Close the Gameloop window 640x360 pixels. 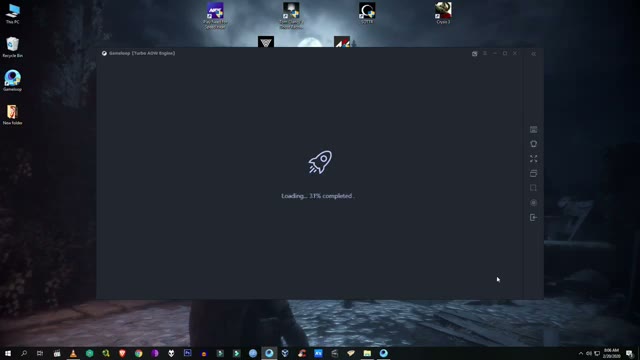pos(515,53)
